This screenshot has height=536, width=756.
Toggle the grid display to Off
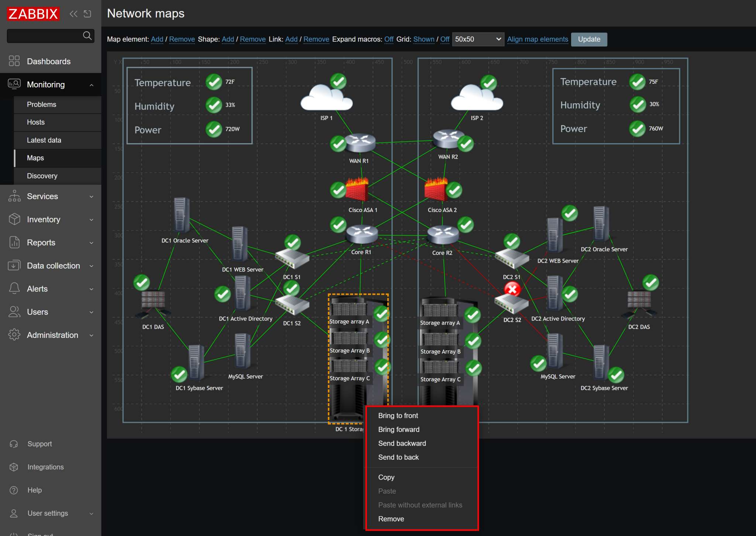(x=445, y=39)
